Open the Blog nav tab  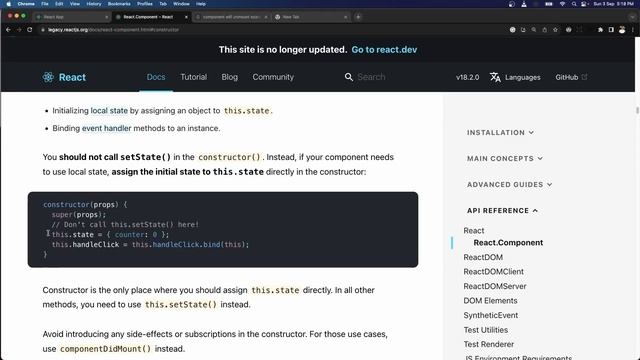(x=229, y=77)
